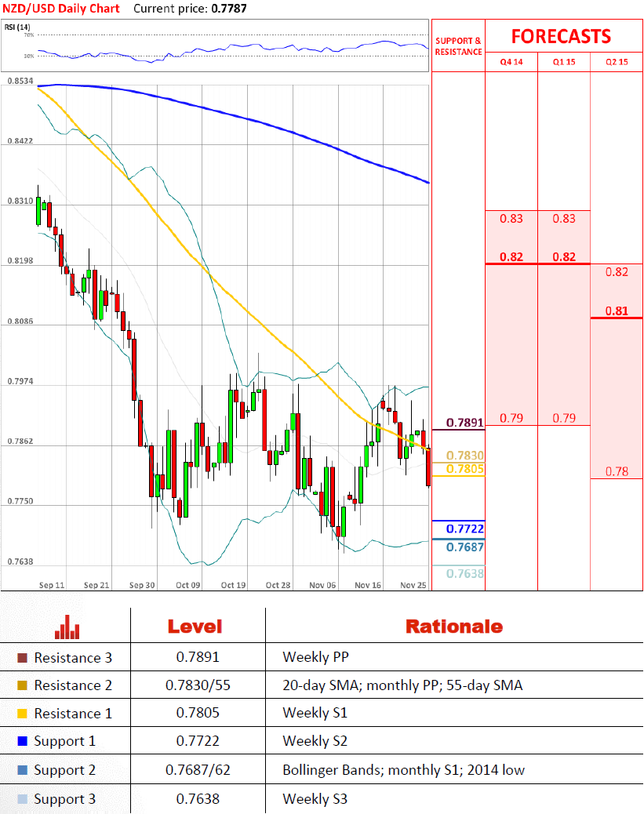Click the 0.7805 level label beside chart
This screenshot has width=644, height=814.
[x=465, y=469]
